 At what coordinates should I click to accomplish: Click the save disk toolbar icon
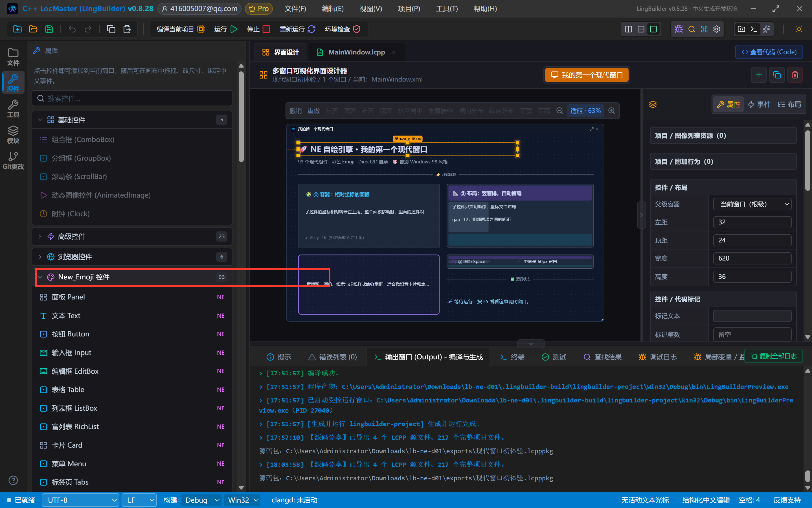point(49,29)
